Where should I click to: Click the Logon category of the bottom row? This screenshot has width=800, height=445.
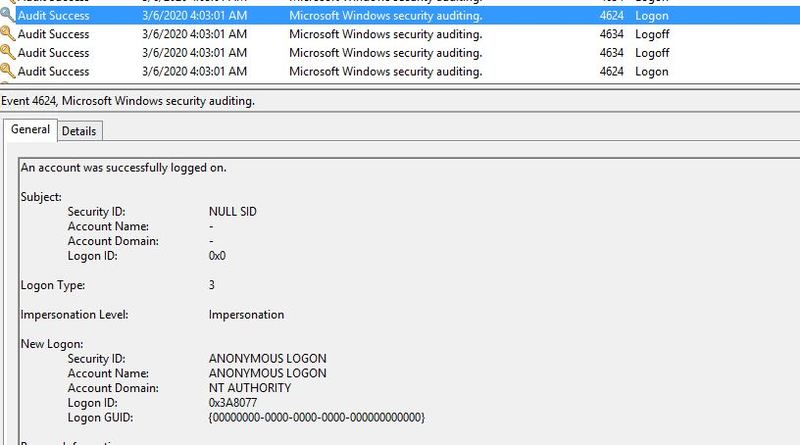click(x=652, y=71)
